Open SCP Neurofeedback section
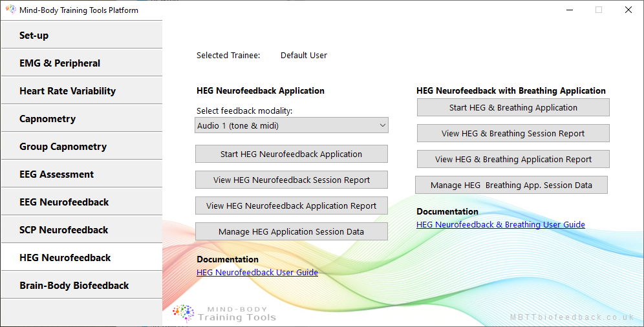The image size is (644, 327). 81,230
